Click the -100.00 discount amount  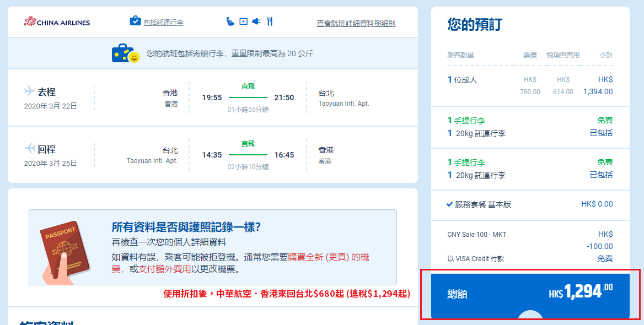600,247
